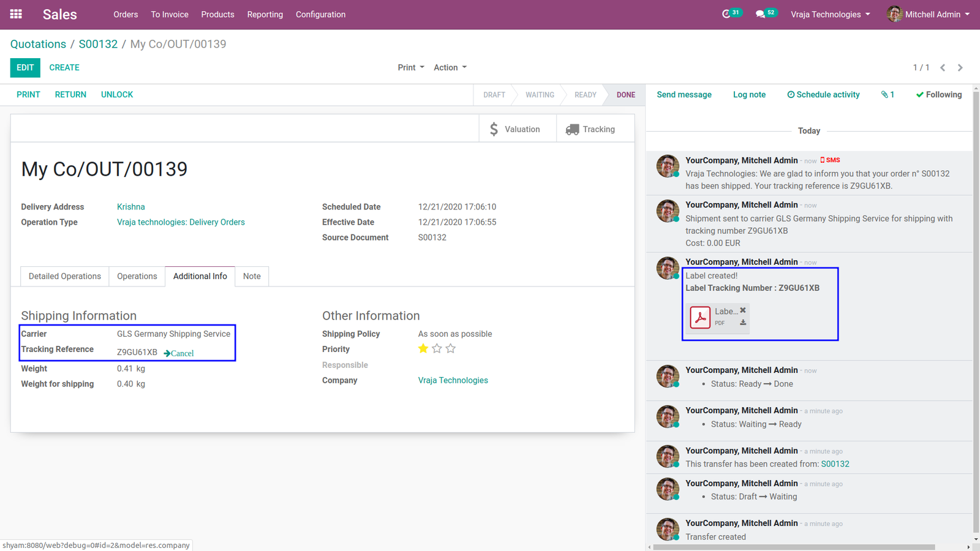Screen dimensions: 980x551
Task: Open the conversations chat icon with 52
Action: click(x=766, y=13)
